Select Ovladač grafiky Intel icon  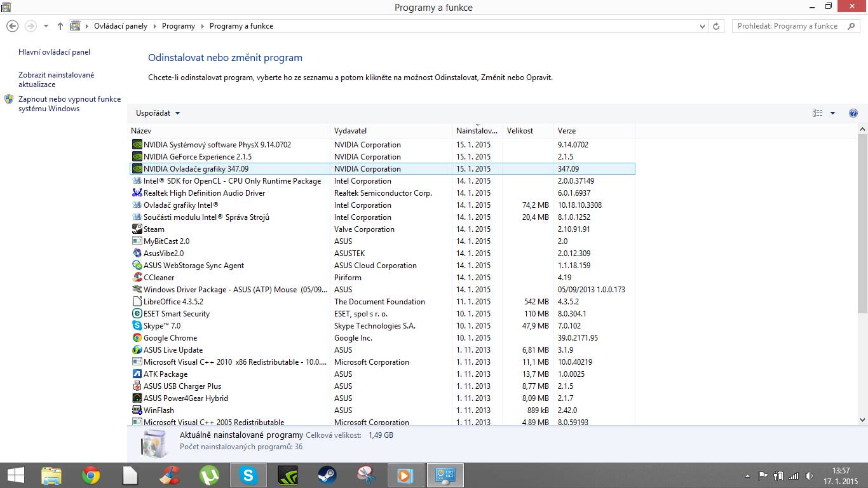[x=137, y=205]
